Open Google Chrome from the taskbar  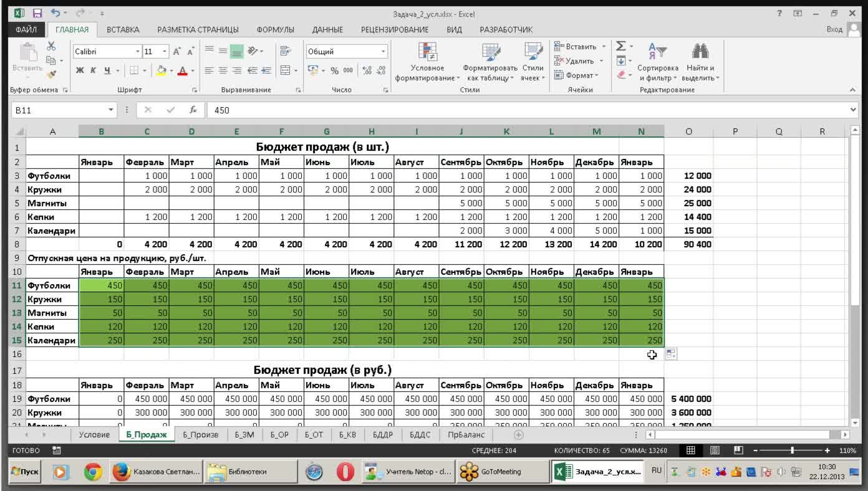(93, 472)
